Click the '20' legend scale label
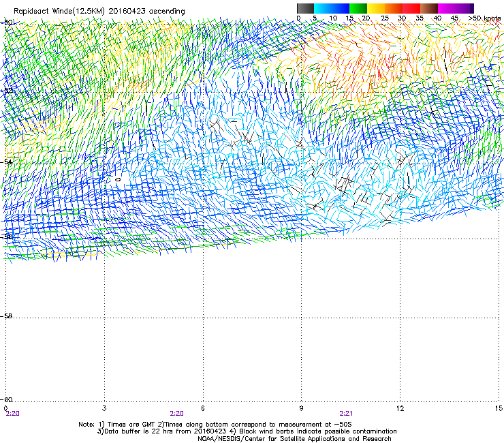Viewport: 504px width, 443px height. pyautogui.click(x=366, y=18)
